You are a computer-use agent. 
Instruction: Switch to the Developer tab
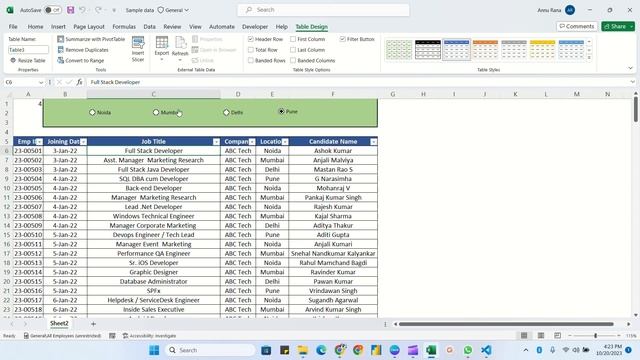[255, 27]
